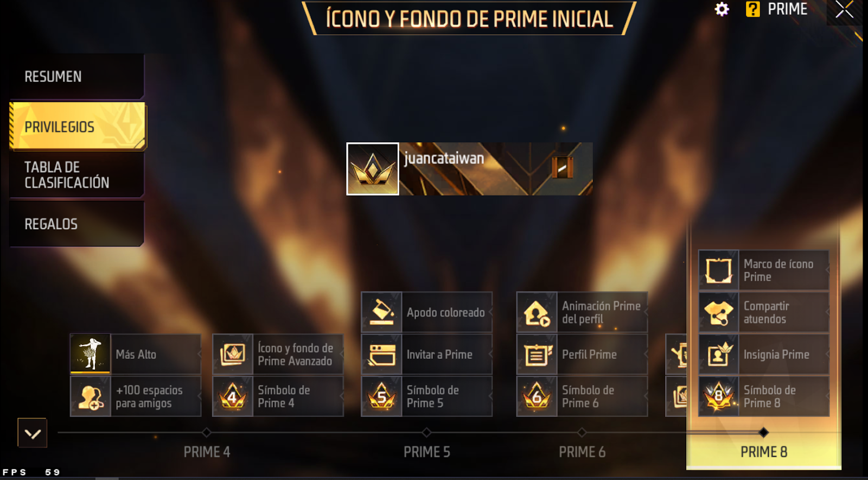Choose the +100 espacios para amigos icon
The height and width of the screenshot is (480, 868).
[x=90, y=396]
